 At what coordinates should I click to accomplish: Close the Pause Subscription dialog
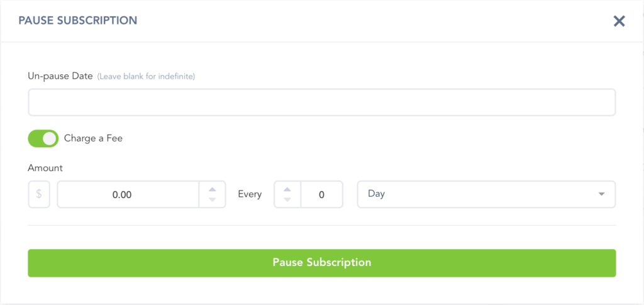(619, 21)
